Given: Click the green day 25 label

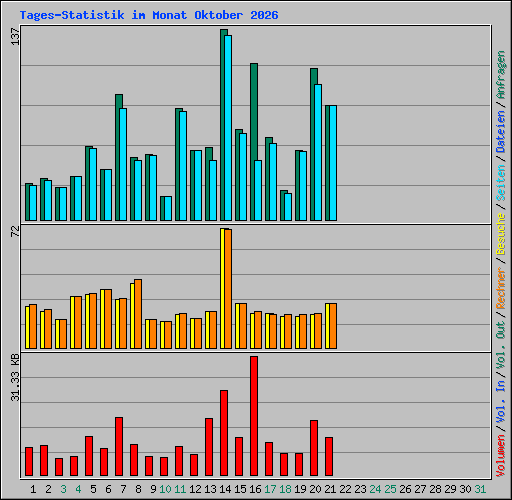Looking at the screenshot, I should 390,489.
